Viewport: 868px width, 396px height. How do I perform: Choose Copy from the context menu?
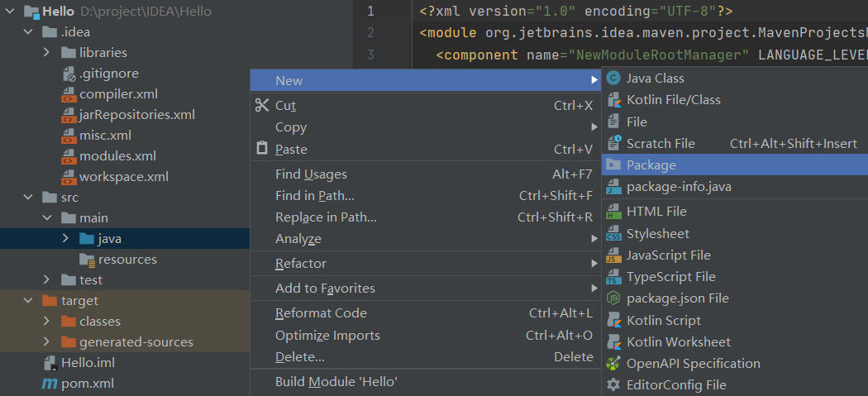[x=426, y=127]
